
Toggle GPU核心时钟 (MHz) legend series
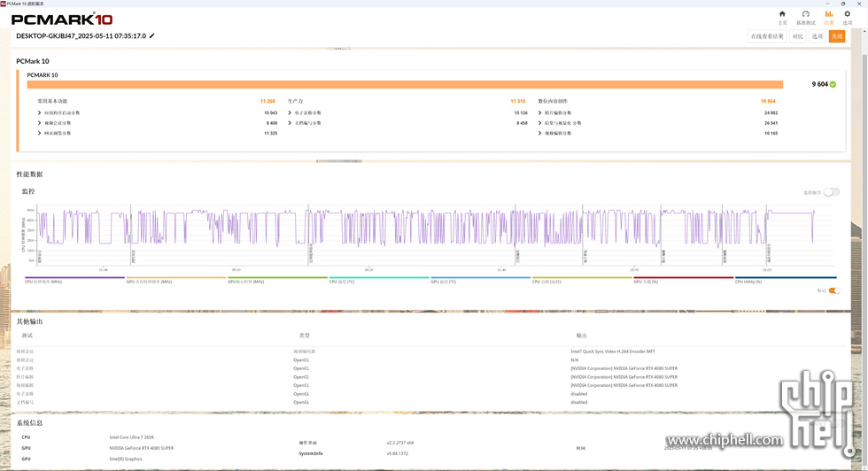278,280
